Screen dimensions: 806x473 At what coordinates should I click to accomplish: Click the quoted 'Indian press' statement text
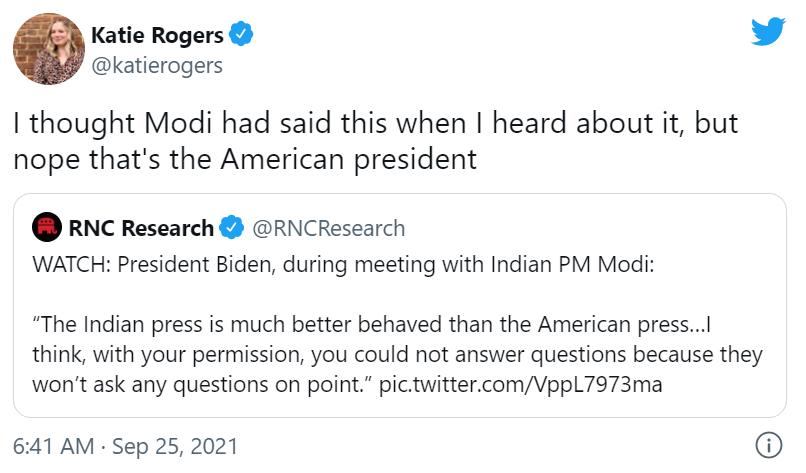[x=397, y=354]
